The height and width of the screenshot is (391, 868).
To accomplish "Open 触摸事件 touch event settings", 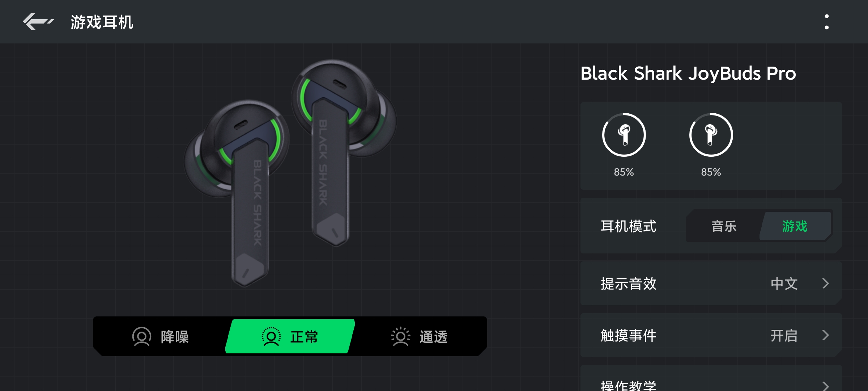I will [711, 335].
